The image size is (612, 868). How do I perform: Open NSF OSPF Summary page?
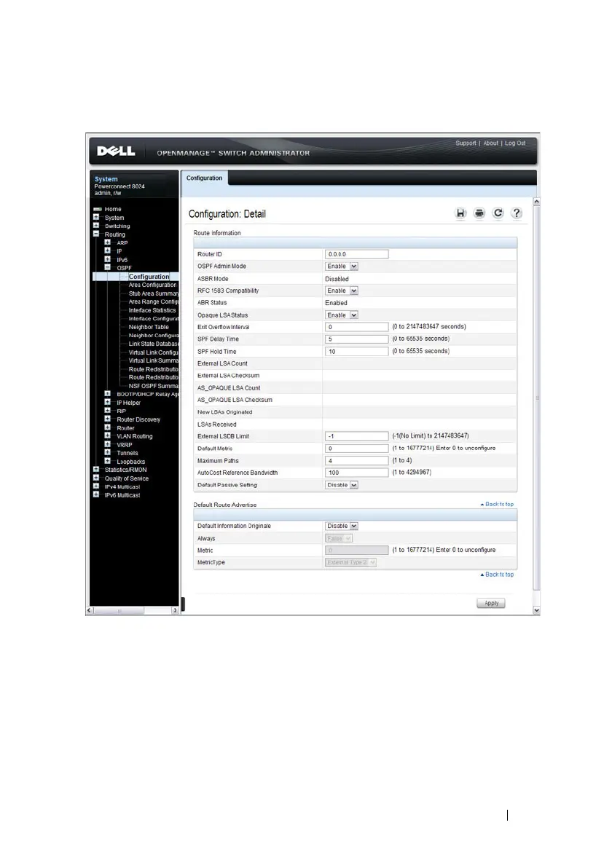tap(154, 386)
